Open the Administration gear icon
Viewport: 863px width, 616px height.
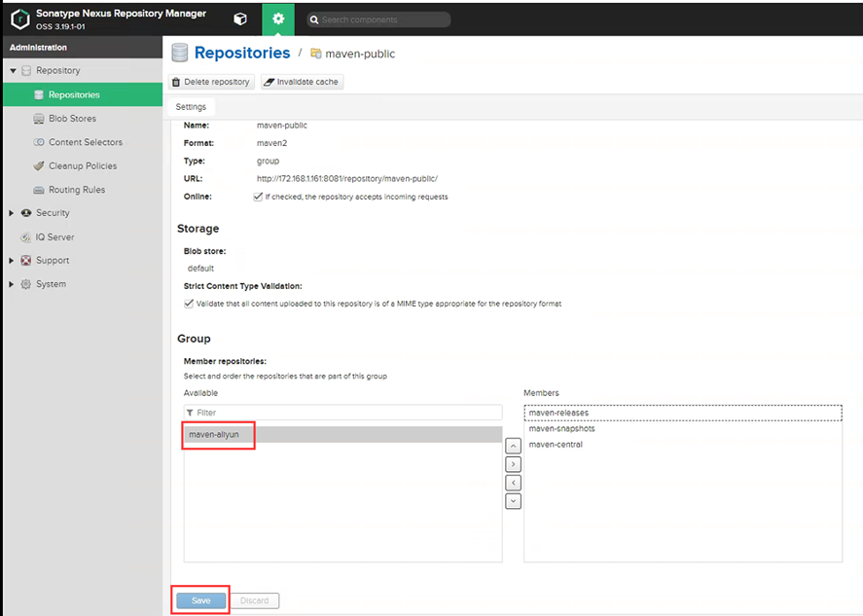(278, 19)
